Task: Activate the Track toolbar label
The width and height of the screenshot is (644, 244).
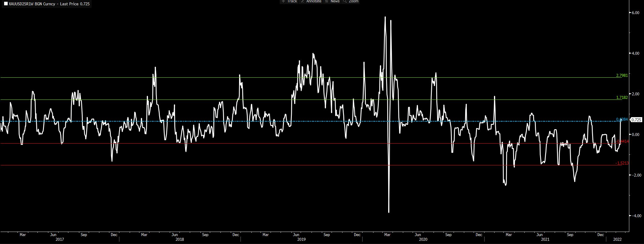Action: 292,1
